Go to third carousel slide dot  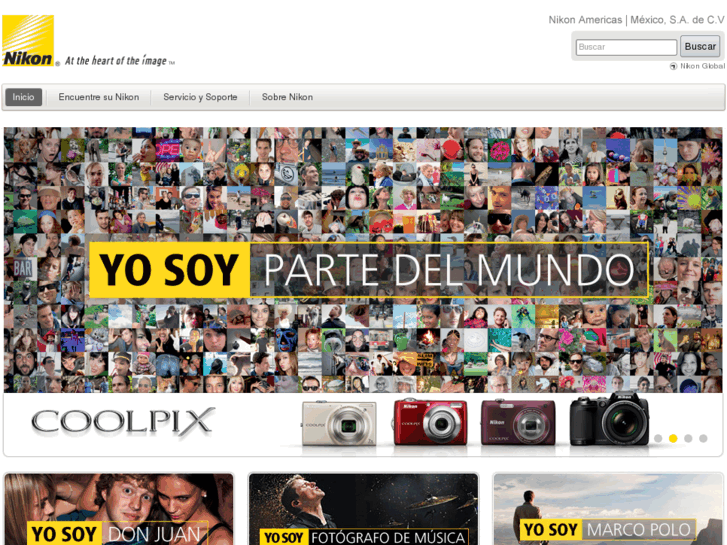click(x=688, y=438)
